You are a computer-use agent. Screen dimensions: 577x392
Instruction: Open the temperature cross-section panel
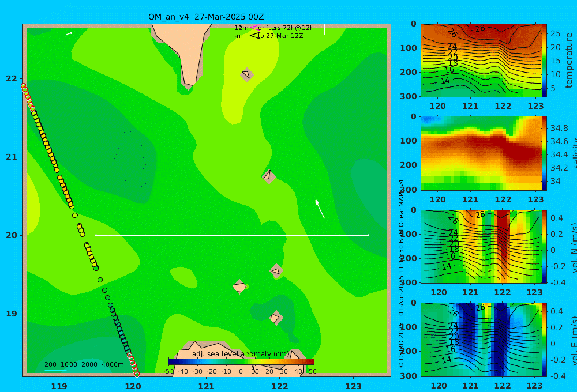[x=481, y=61]
